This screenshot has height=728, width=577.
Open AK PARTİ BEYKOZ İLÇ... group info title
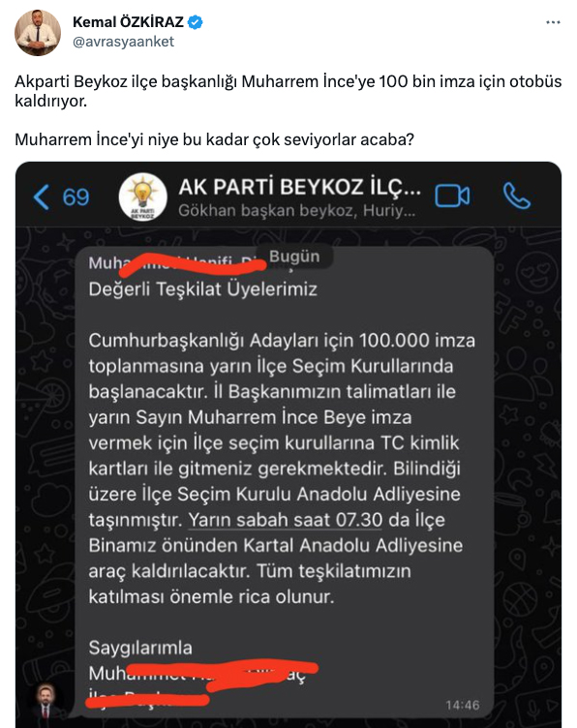point(299,187)
